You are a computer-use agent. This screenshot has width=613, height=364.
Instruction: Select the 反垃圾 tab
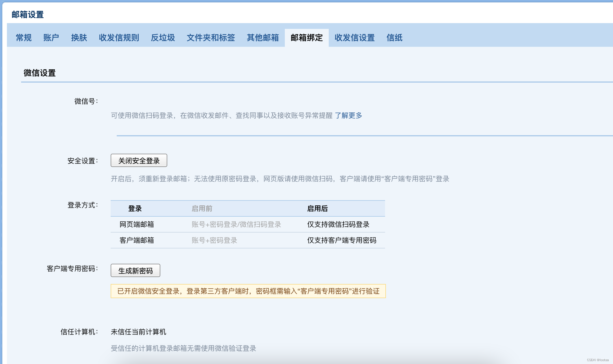163,38
